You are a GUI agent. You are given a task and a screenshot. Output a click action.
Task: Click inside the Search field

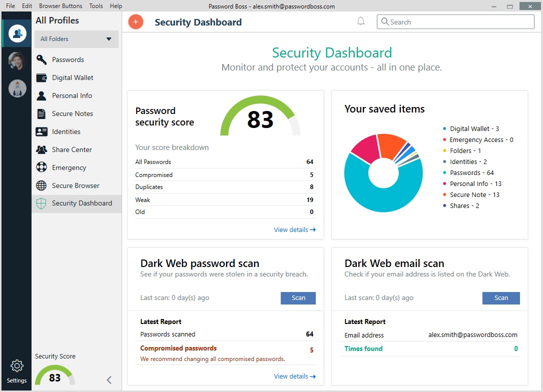click(455, 22)
